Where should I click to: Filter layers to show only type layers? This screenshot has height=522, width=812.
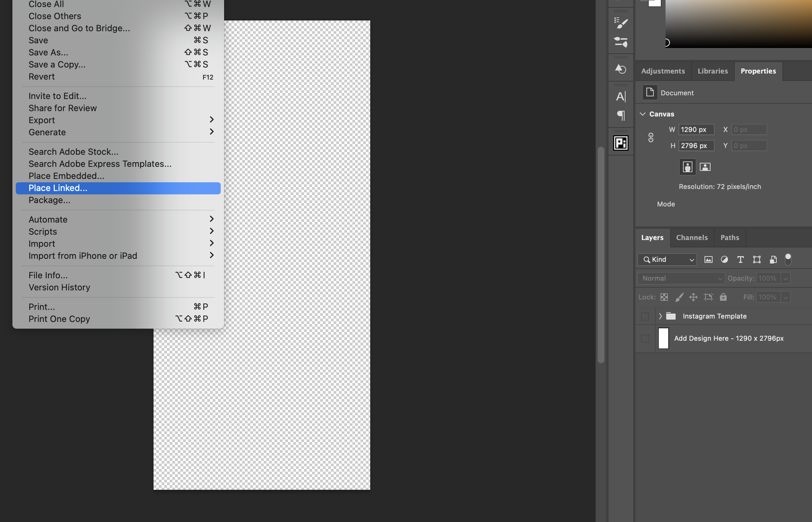coord(740,259)
